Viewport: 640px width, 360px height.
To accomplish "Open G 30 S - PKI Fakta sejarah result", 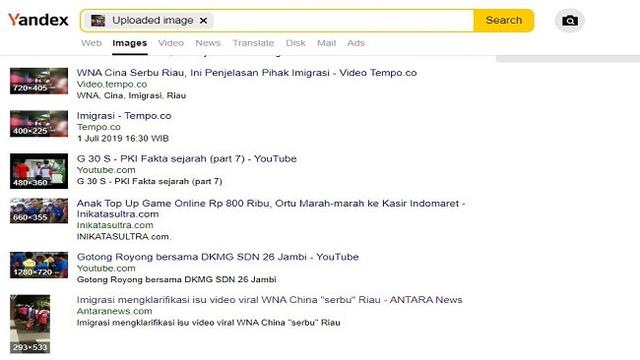I will [x=187, y=158].
